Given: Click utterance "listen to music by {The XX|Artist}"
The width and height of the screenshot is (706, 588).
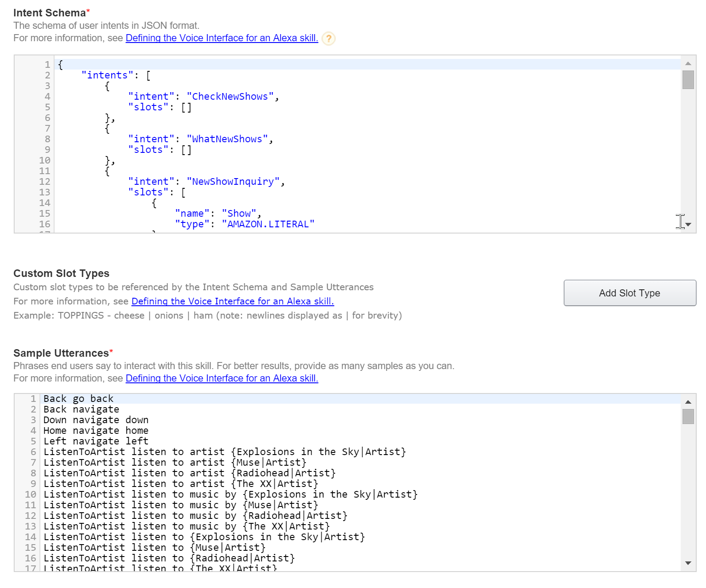Looking at the screenshot, I should 187,526.
